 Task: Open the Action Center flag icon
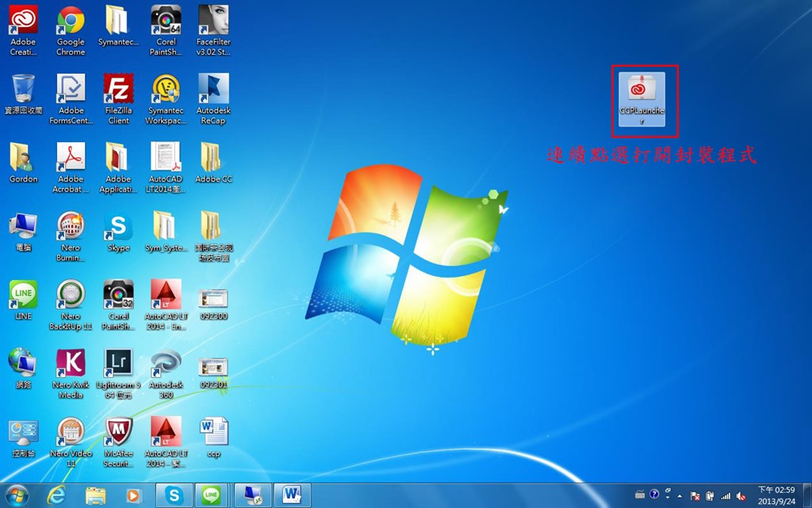point(695,496)
